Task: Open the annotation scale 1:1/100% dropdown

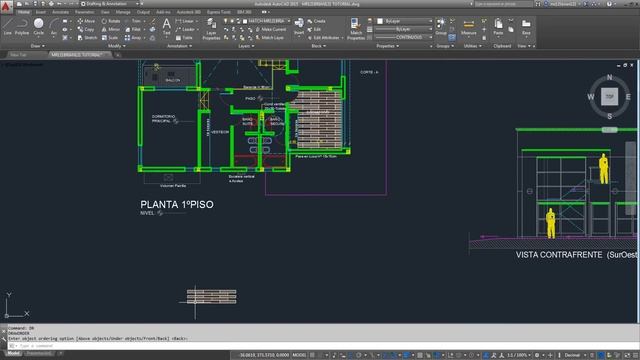Action: (x=520, y=355)
